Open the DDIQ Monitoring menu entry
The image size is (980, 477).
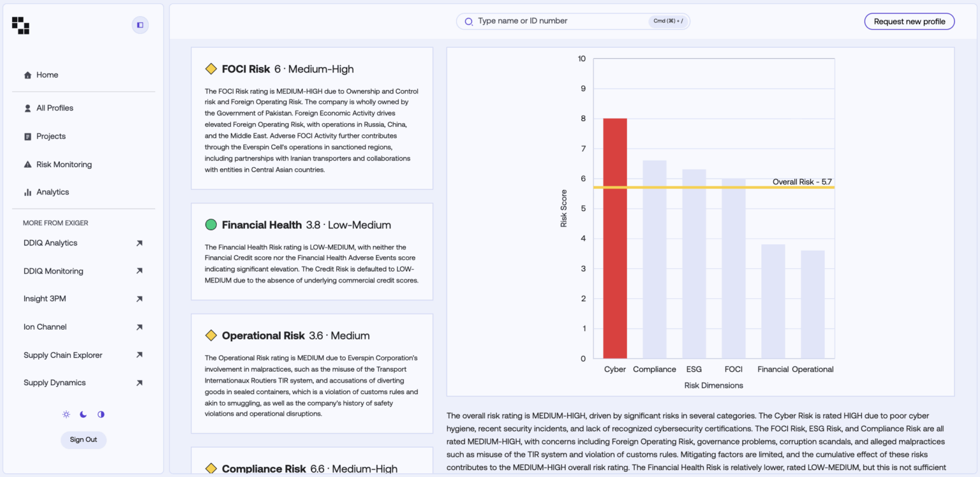pyautogui.click(x=53, y=270)
